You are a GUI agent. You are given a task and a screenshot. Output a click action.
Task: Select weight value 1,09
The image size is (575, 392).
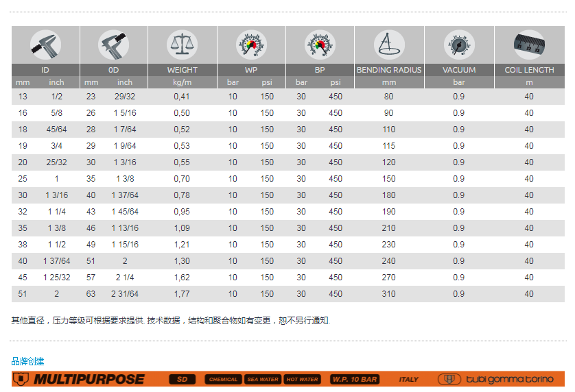click(182, 228)
